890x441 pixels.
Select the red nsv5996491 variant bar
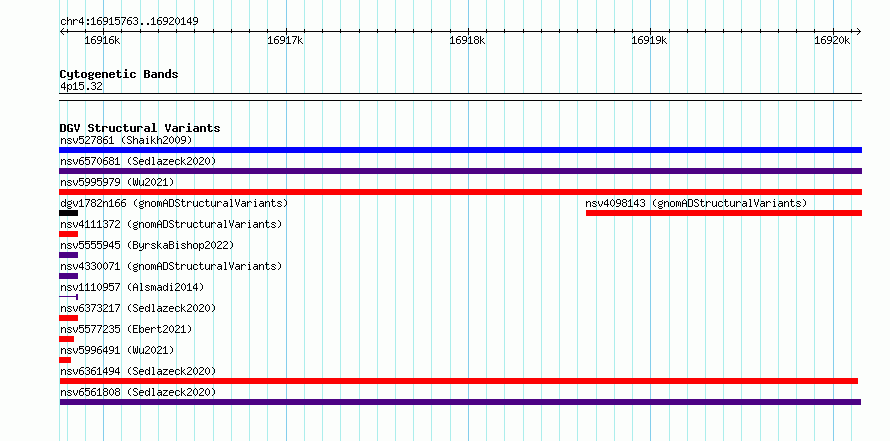[x=65, y=360]
